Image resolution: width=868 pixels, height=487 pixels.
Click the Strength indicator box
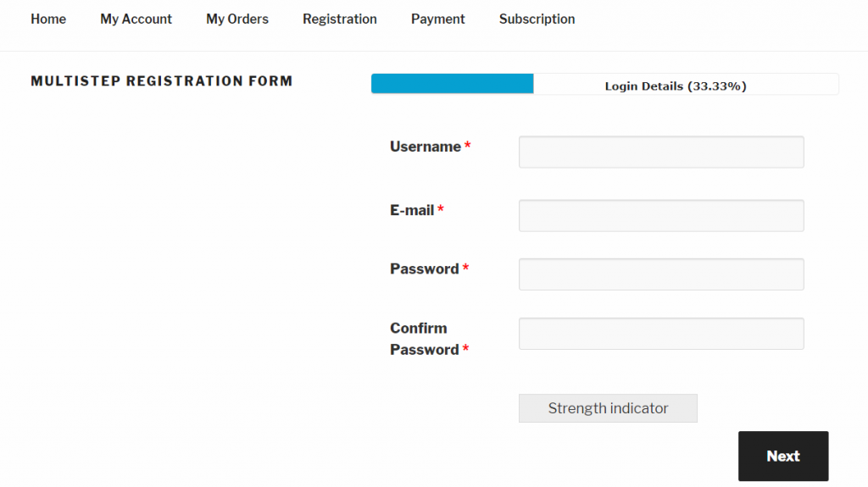pyautogui.click(x=608, y=408)
